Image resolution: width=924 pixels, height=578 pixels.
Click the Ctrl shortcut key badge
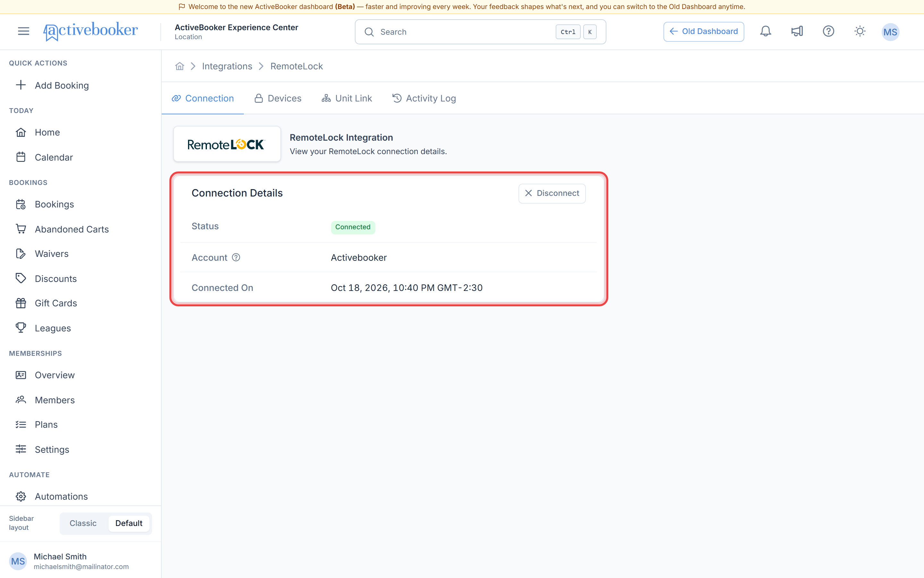pyautogui.click(x=568, y=32)
